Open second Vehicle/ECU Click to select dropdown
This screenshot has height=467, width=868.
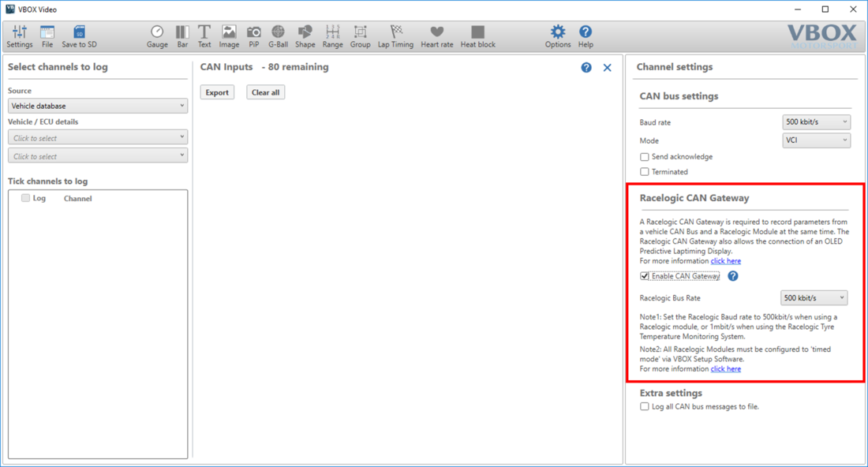click(97, 155)
